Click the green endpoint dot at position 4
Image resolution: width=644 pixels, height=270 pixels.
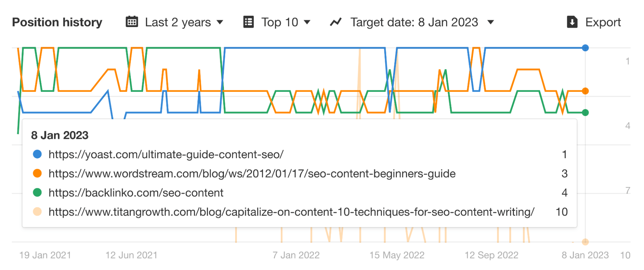tap(585, 112)
